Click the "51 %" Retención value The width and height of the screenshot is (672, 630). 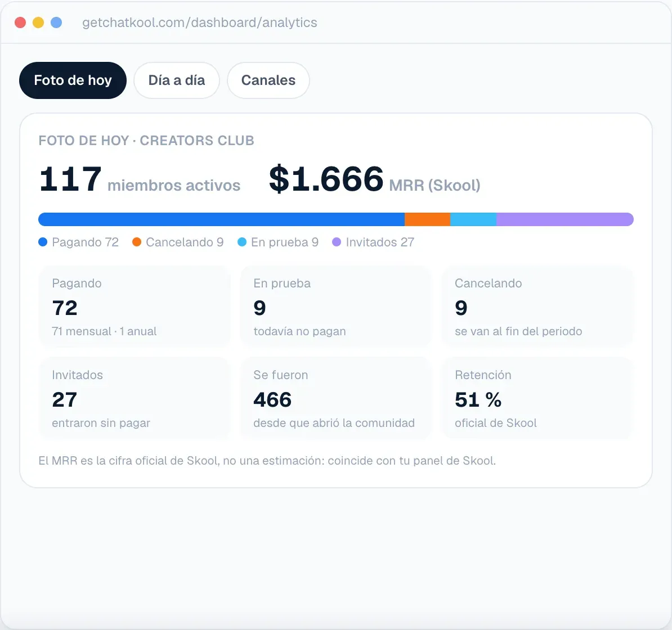(x=478, y=399)
